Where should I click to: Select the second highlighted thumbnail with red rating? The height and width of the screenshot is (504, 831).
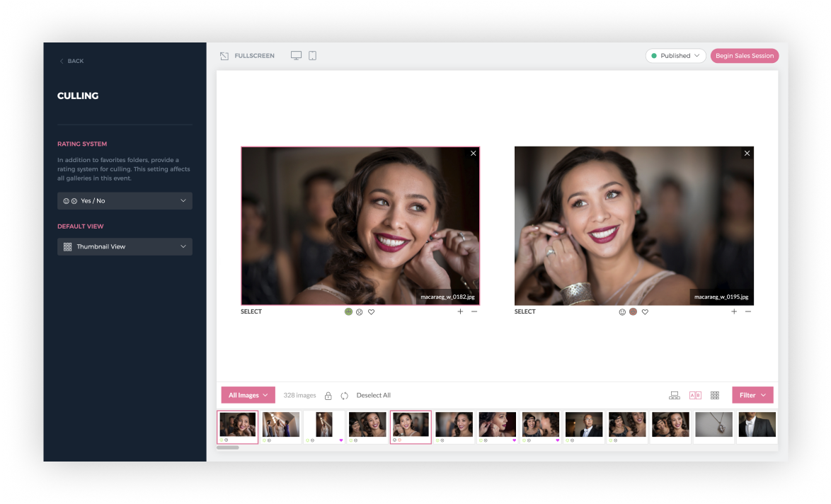coord(411,427)
